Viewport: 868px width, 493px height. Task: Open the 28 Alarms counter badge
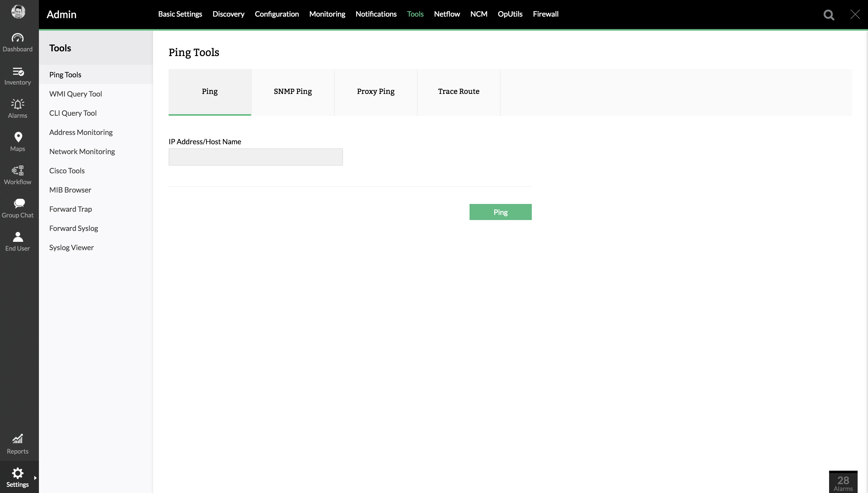click(843, 483)
